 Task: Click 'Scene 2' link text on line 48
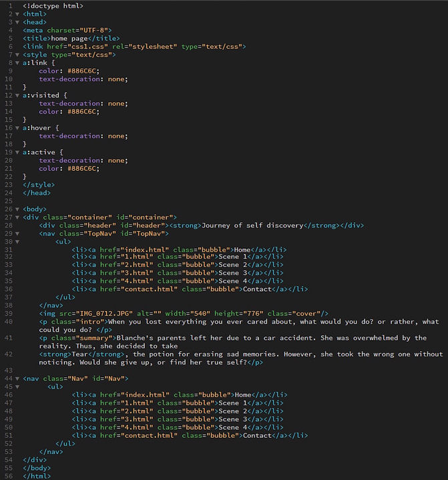[x=233, y=411]
